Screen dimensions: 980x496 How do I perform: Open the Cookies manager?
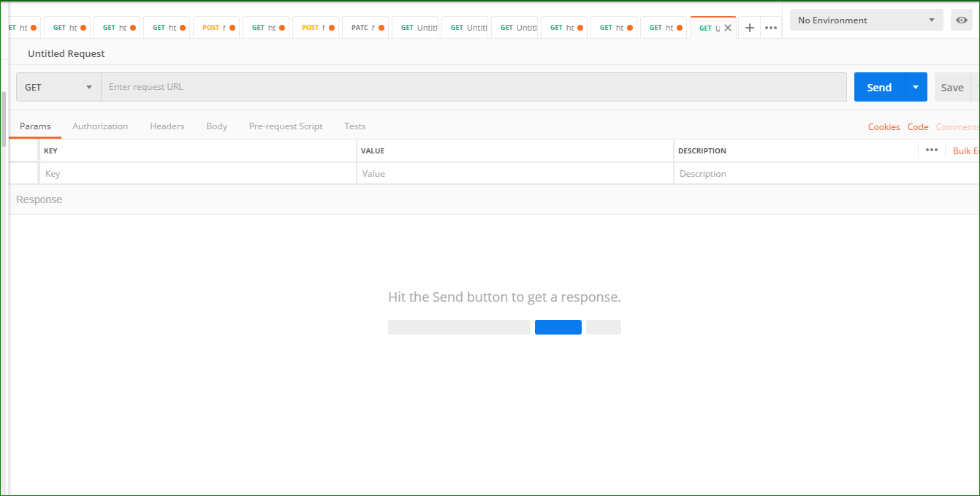(x=884, y=126)
